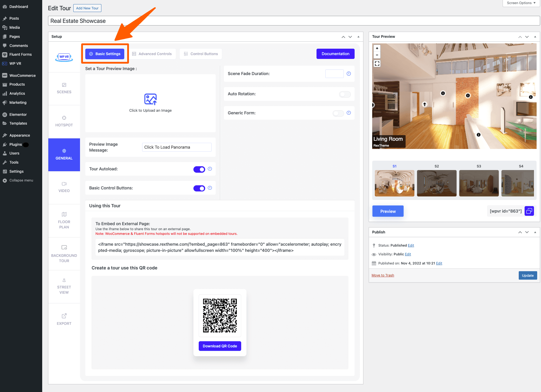Image resolution: width=541 pixels, height=392 pixels.
Task: Zoom out the tour preview
Action: 377,55
